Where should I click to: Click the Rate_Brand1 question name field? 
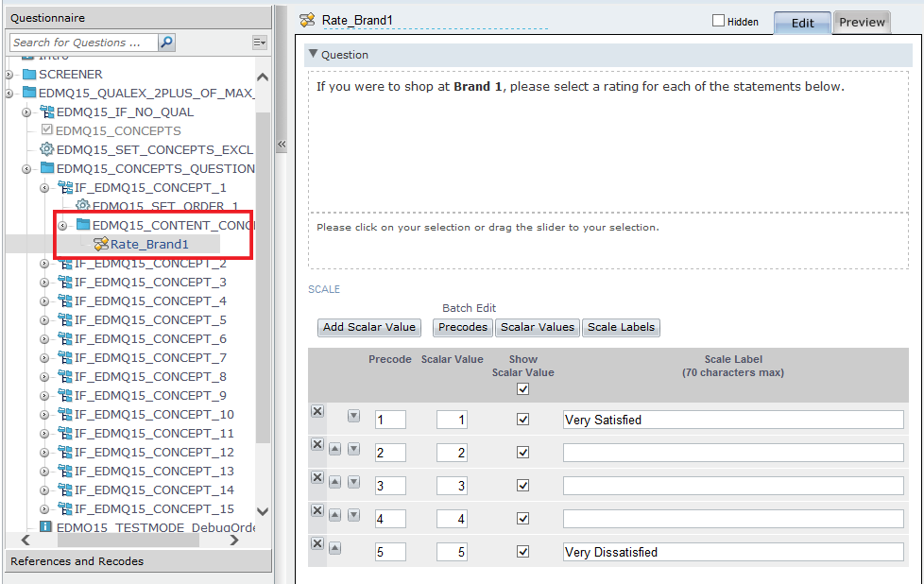435,20
